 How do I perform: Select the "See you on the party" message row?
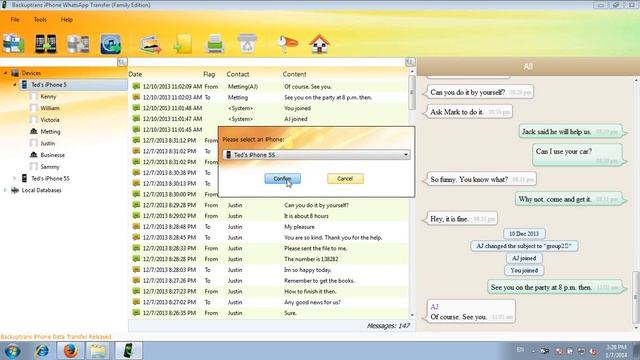pos(269,98)
